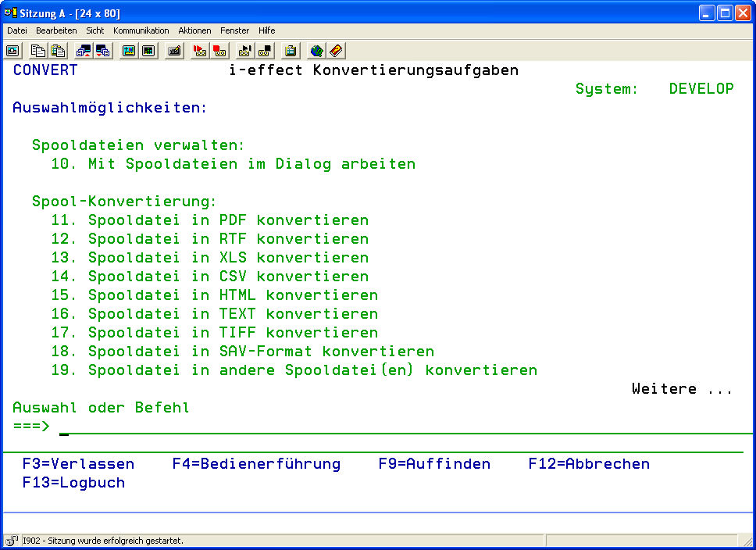Screen dimensions: 756x550
Task: Click the window resize grip at status bar corner
Action: click(x=747, y=541)
